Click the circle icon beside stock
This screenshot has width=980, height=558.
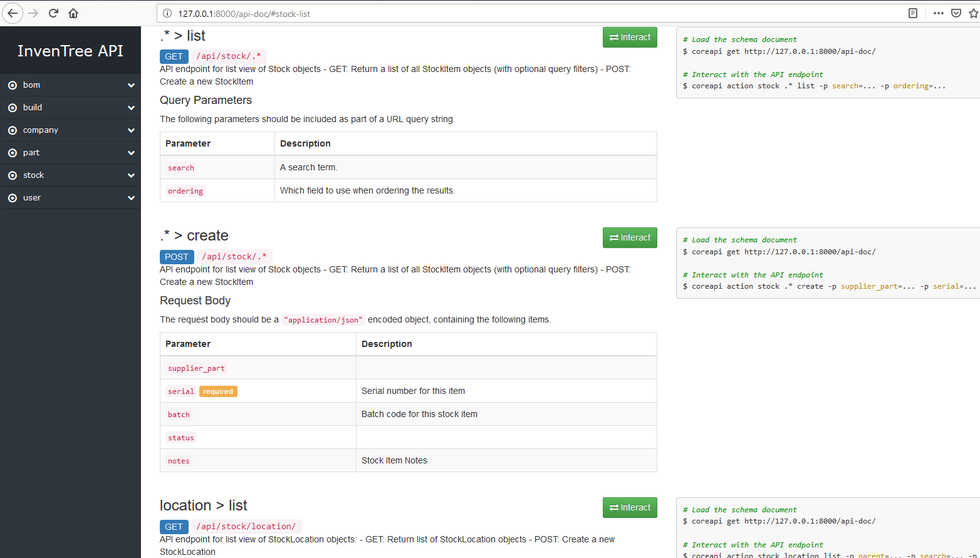[13, 175]
